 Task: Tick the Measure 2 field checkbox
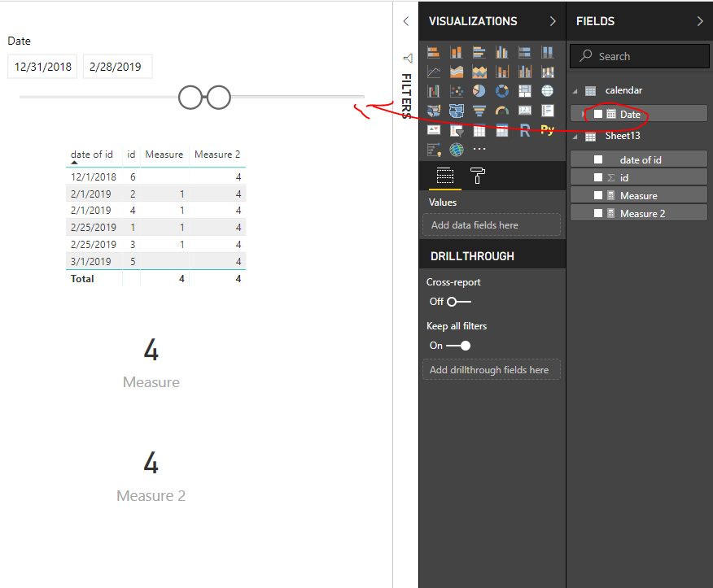pos(598,213)
